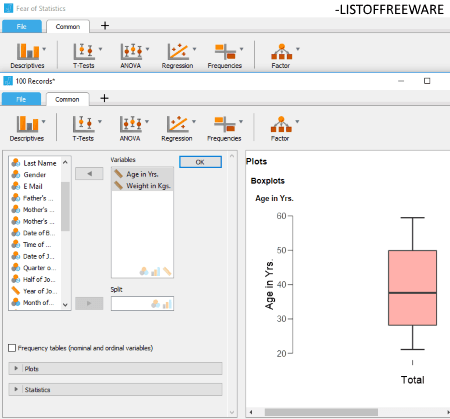Click the Boxplots heading in results
Screen dimensions: 450x419
268,181
